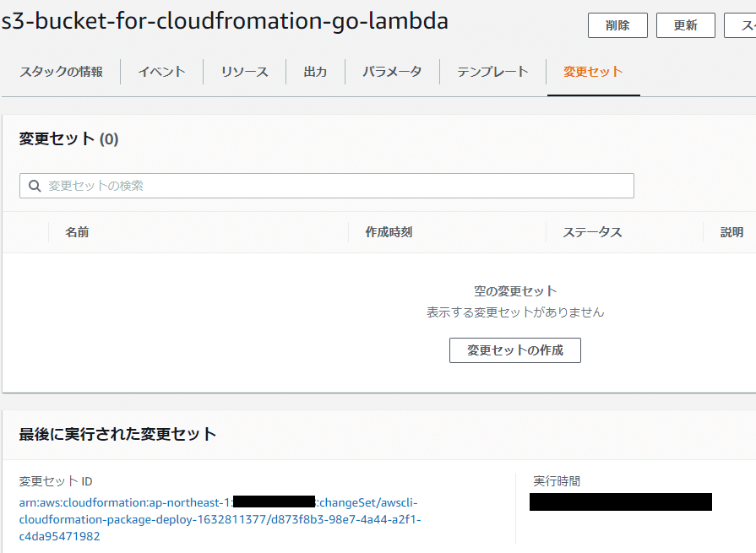Click inside the 変更セットの検索 search field
Screen dimensions: 756x553
tap(253, 185)
